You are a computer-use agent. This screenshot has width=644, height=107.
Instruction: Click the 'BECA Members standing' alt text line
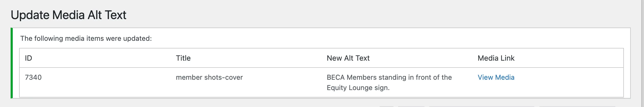point(389,77)
